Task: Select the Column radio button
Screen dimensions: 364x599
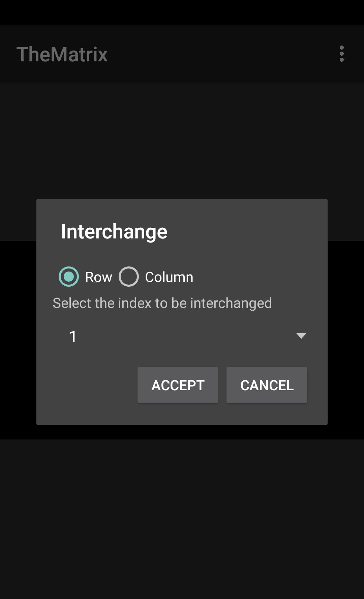Action: 129,277
